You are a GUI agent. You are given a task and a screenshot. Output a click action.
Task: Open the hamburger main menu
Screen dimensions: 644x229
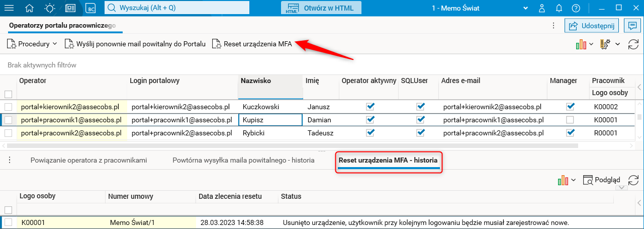(x=10, y=8)
